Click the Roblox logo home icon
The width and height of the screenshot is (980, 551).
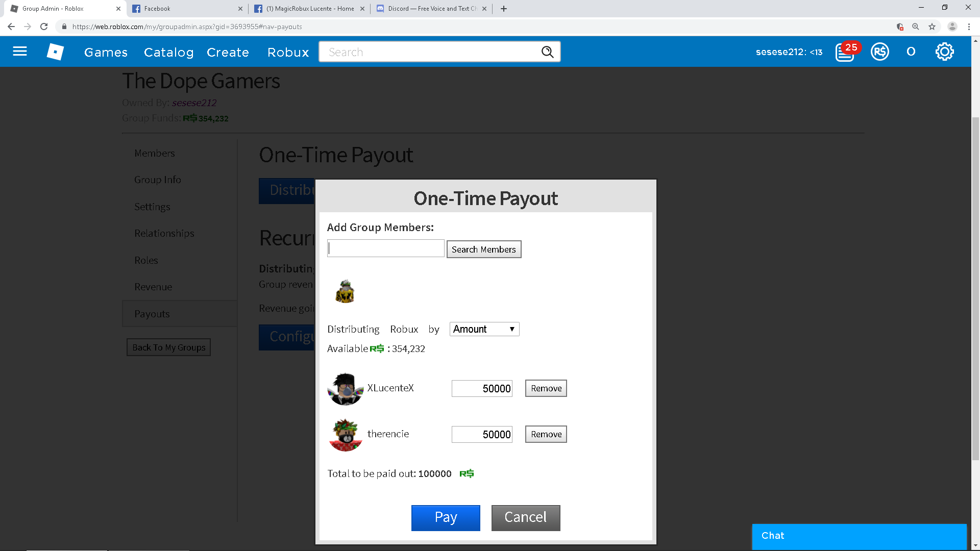55,52
